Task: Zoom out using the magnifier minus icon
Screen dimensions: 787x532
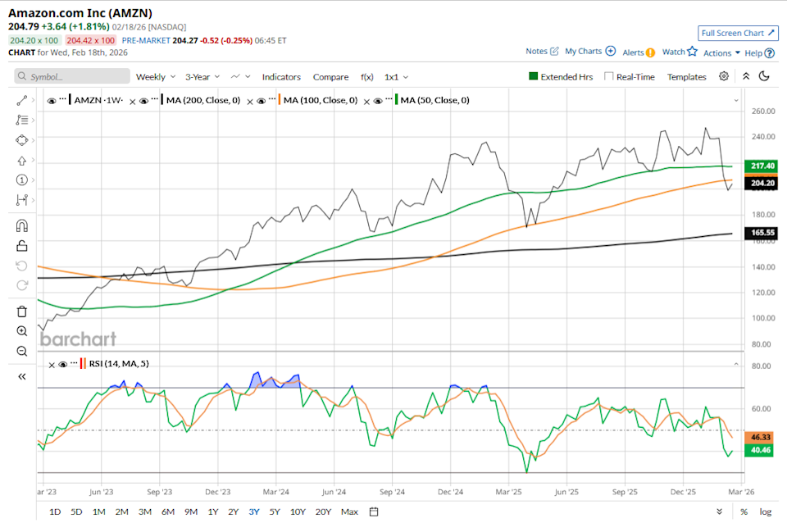Action: click(x=22, y=351)
